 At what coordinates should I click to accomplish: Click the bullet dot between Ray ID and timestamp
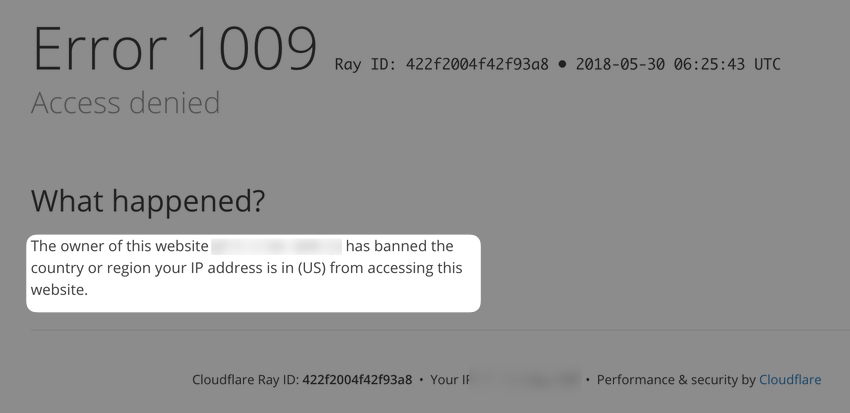(x=562, y=64)
